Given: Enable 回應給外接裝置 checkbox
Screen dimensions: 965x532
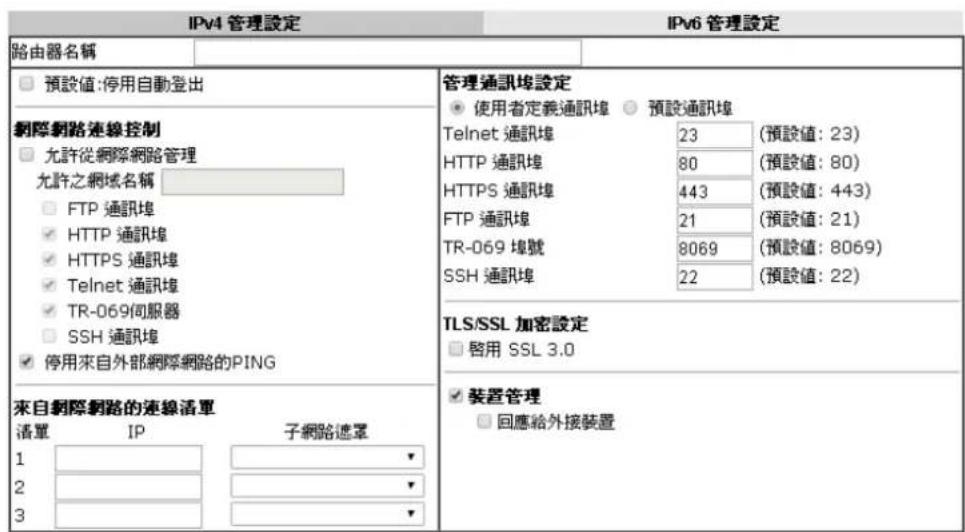Looking at the screenshot, I should coord(485,422).
